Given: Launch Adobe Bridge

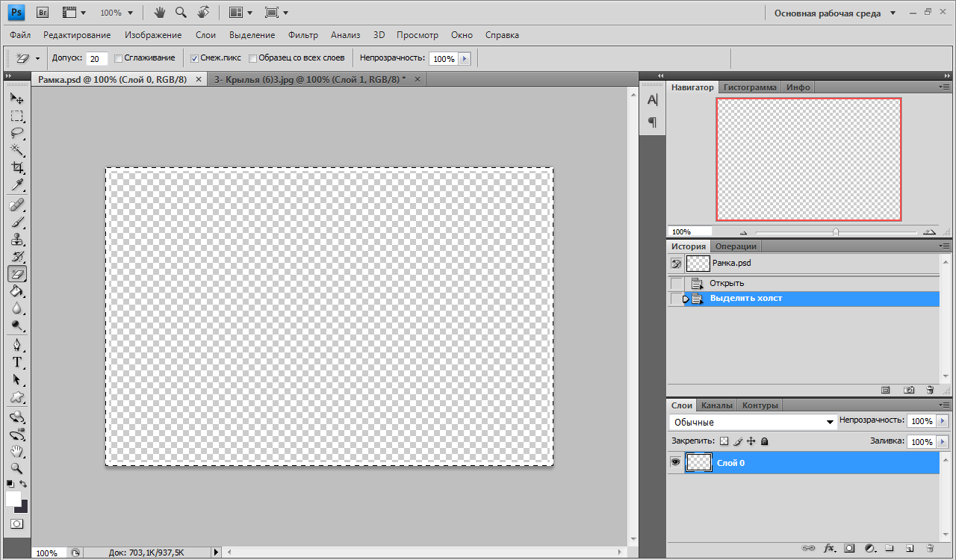Looking at the screenshot, I should pyautogui.click(x=43, y=13).
